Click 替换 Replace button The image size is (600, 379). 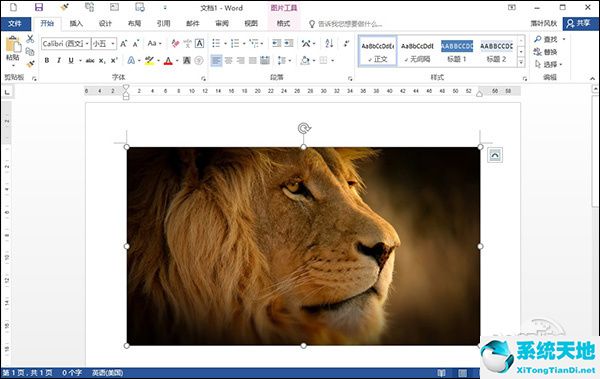546,52
